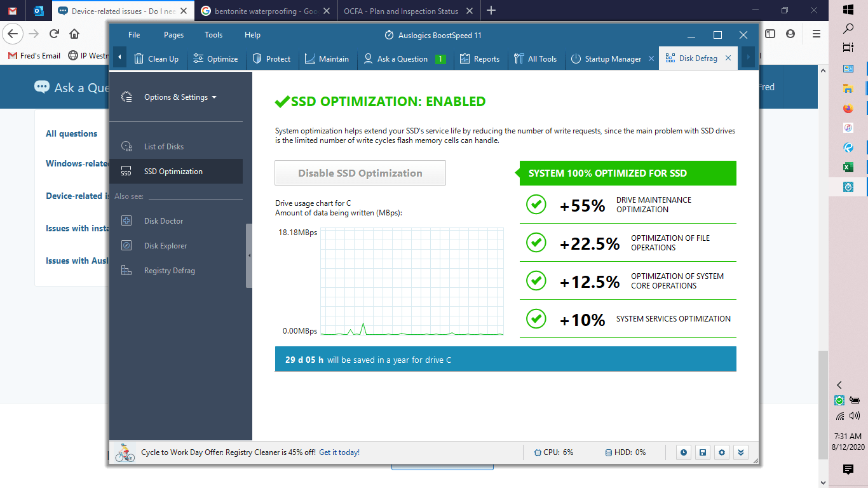Screen dimensions: 868x488
Task: Open the Options & Settings dropdown
Action: (180, 97)
